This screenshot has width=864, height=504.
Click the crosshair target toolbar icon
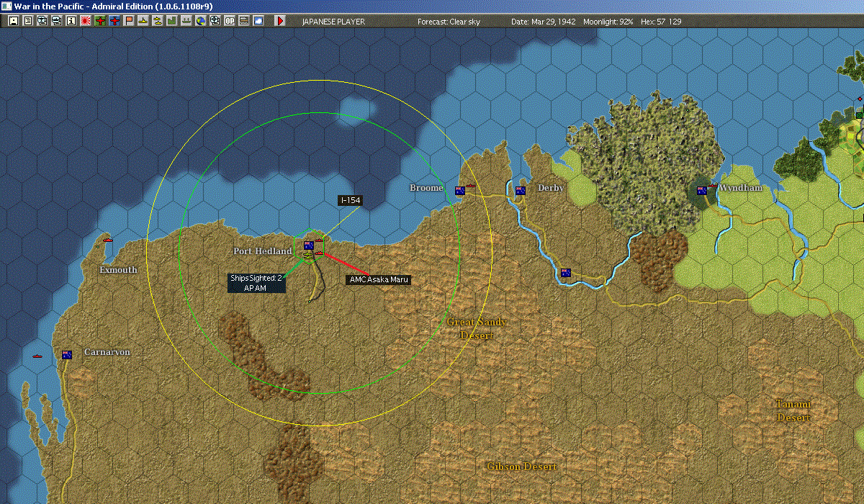[215, 21]
